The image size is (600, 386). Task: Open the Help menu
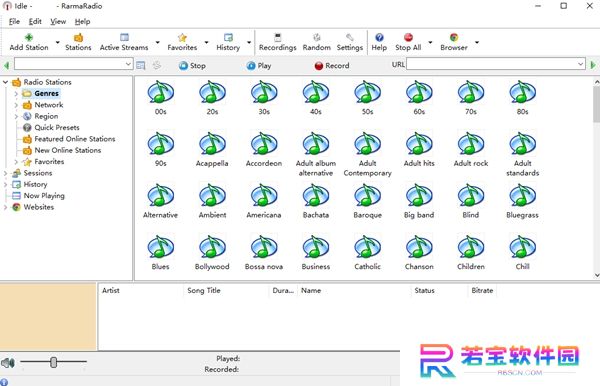[x=82, y=21]
